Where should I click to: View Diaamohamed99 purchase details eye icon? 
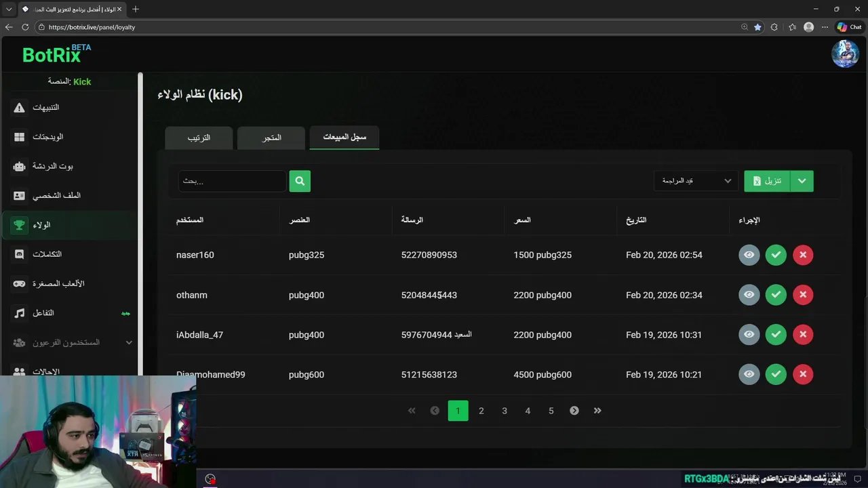pyautogui.click(x=749, y=374)
